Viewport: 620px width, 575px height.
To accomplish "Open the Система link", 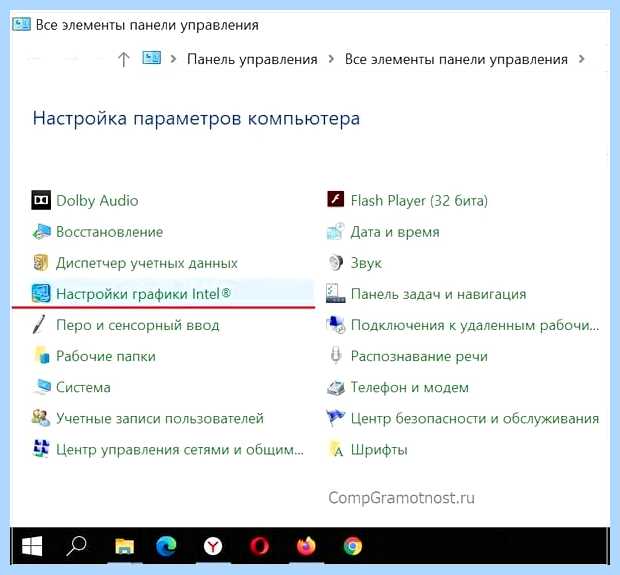I will (83, 387).
